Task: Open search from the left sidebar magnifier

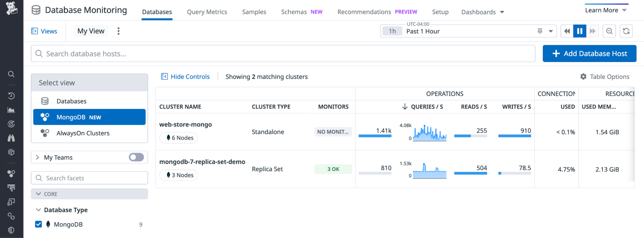Action: tap(11, 74)
